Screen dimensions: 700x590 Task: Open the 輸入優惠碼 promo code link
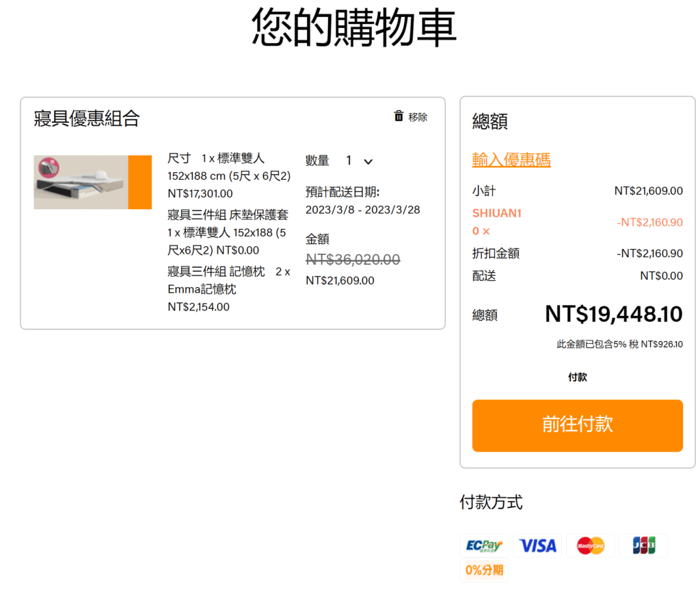pos(511,160)
